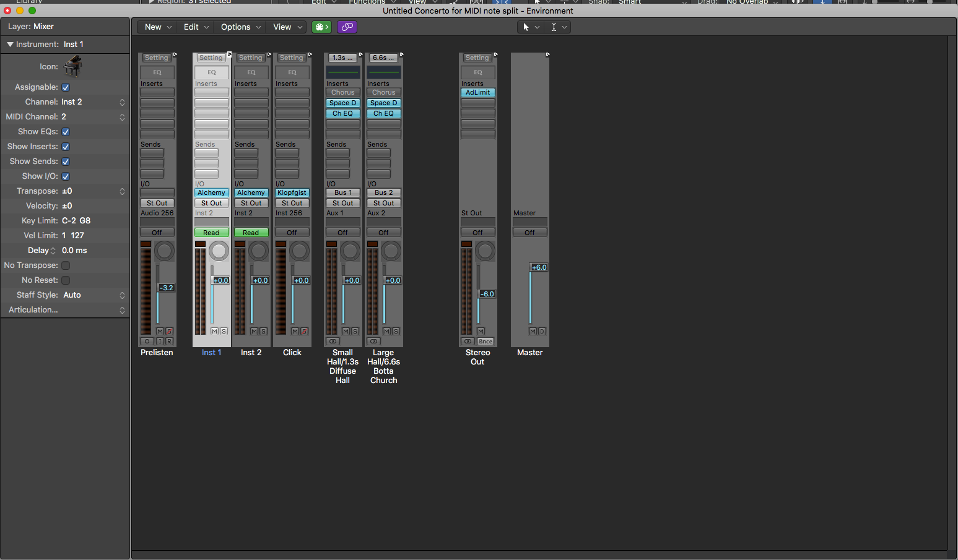Toggle the Assignable checkbox
The width and height of the screenshot is (958, 560).
pos(66,87)
